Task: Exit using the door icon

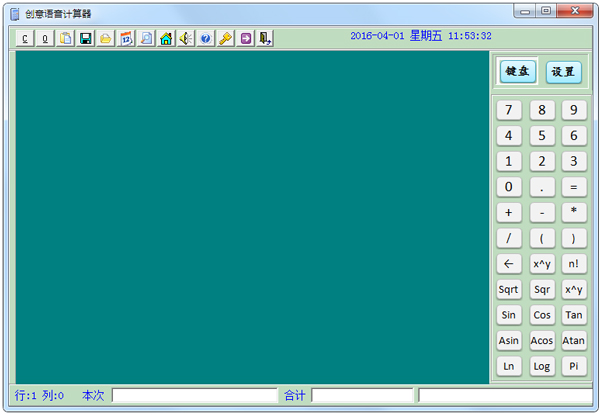Action: [x=265, y=39]
